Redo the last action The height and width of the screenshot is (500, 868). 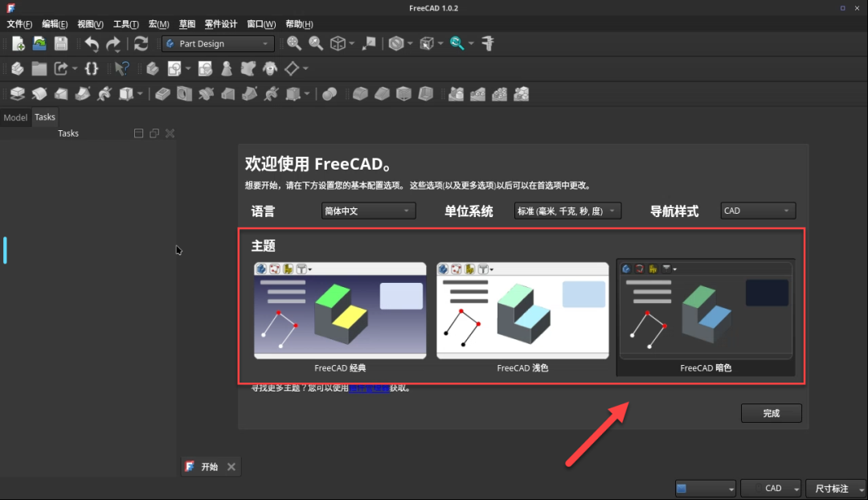[x=113, y=43]
